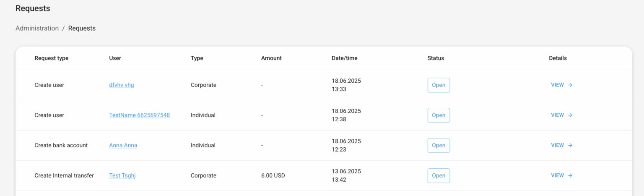The width and height of the screenshot is (644, 196).
Task: Click the Date/time column header
Action: coord(344,58)
